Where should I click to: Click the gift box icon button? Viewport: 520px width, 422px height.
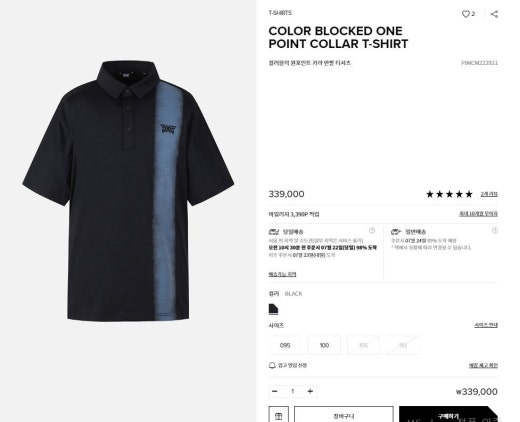[279, 415]
